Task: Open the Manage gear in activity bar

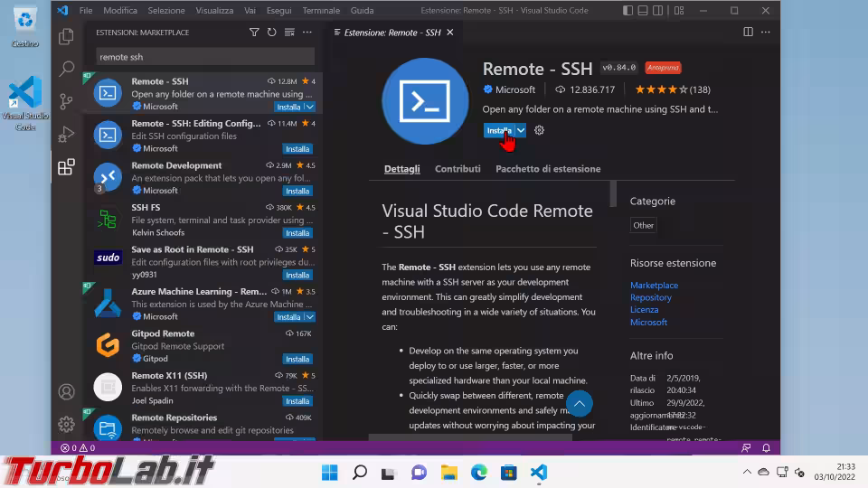Action: (x=66, y=424)
